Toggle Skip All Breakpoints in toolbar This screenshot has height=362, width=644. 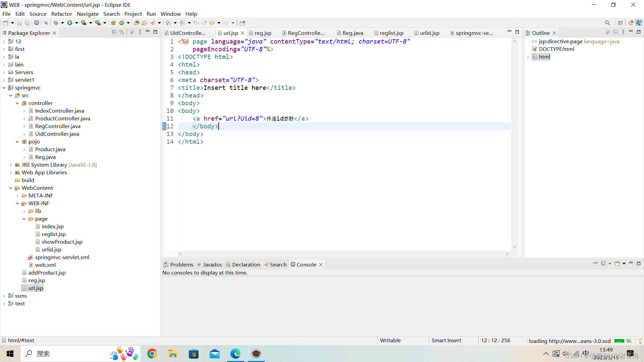pyautogui.click(x=46, y=23)
